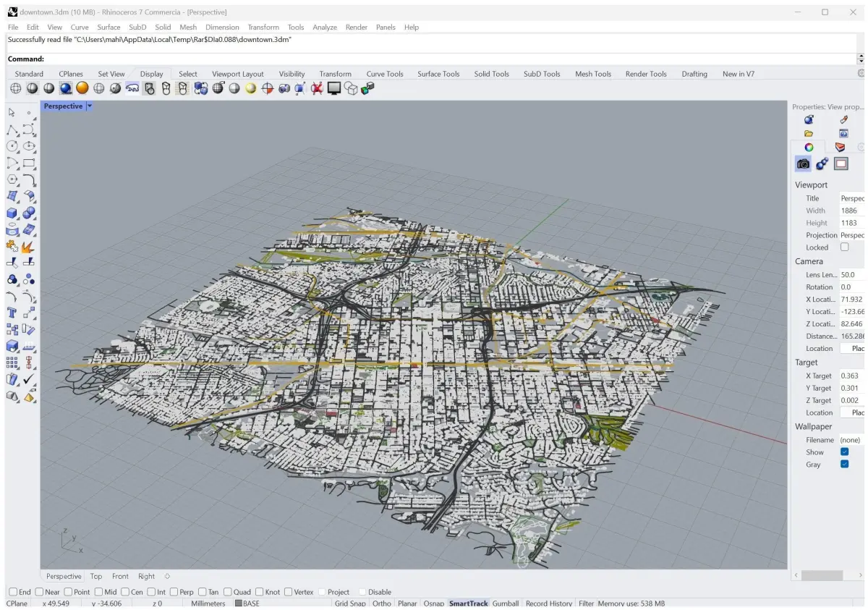Toggle Grid Snap in status bar
The width and height of the screenshot is (868, 610).
(x=350, y=603)
